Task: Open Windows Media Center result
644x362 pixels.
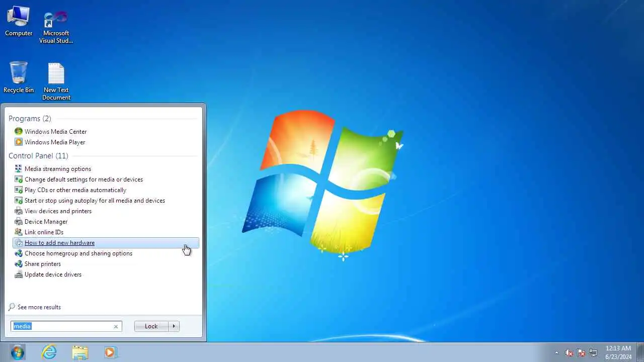Action: pos(56,132)
